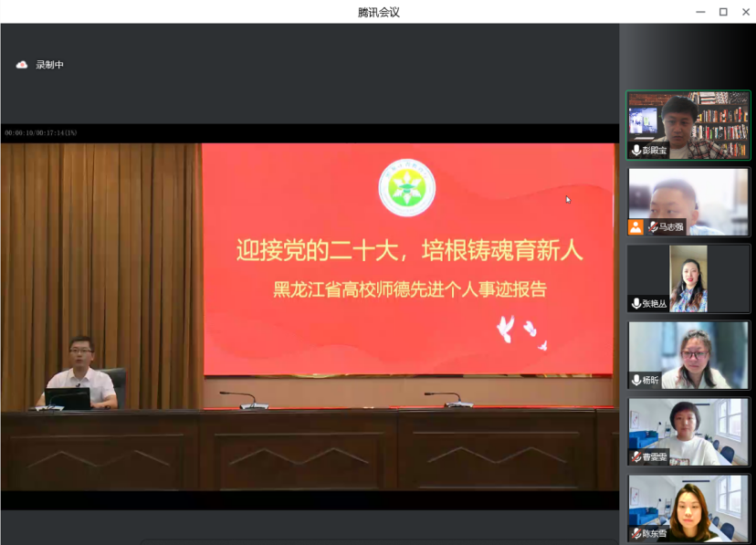Viewport: 756px width, 545px height.
Task: Select 马志强's video thumbnail
Action: [688, 202]
